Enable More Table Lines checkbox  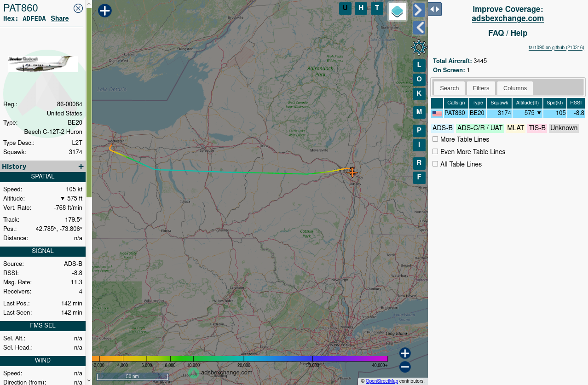(435, 139)
